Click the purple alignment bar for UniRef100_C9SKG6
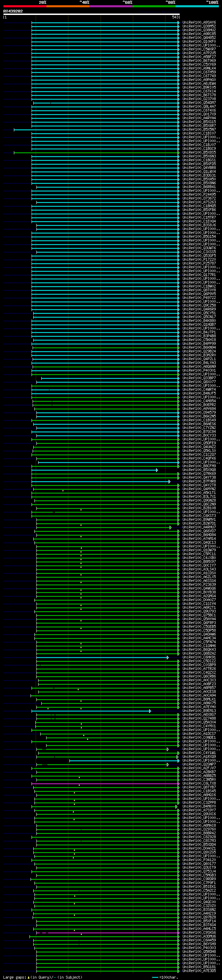 pos(108,933)
